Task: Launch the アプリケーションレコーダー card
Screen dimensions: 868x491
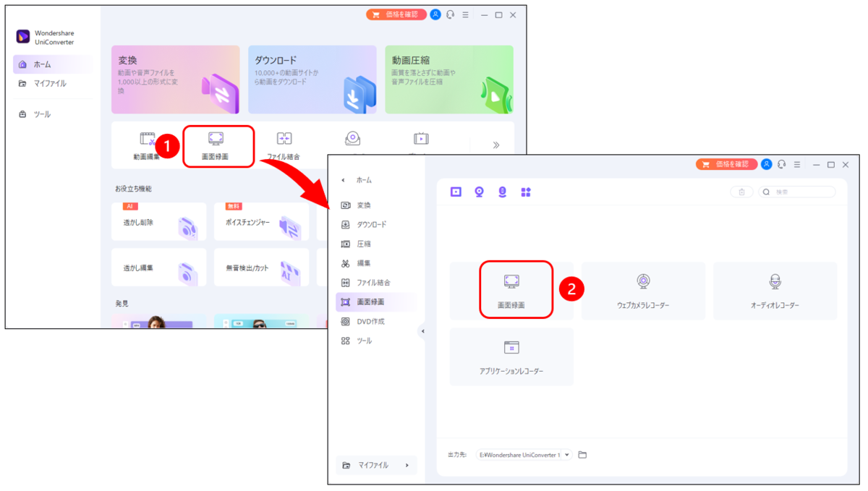Action: coord(511,357)
